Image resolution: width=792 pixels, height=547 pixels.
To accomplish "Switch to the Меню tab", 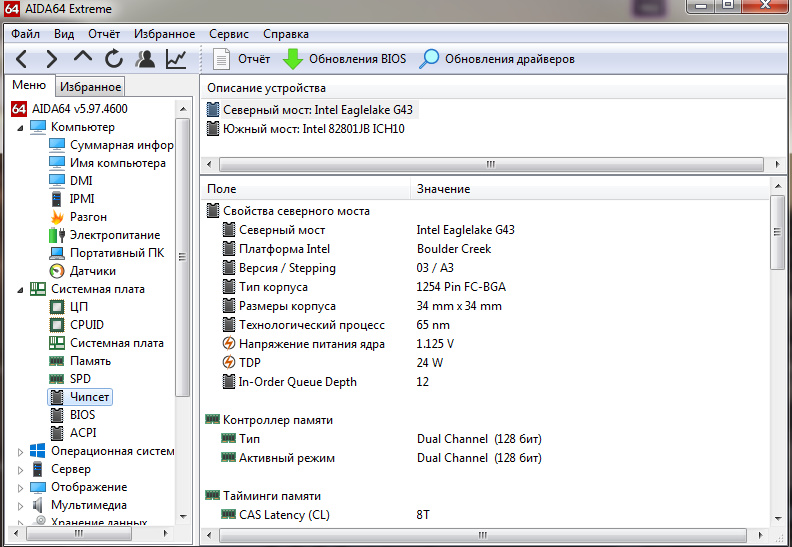I will click(x=29, y=85).
